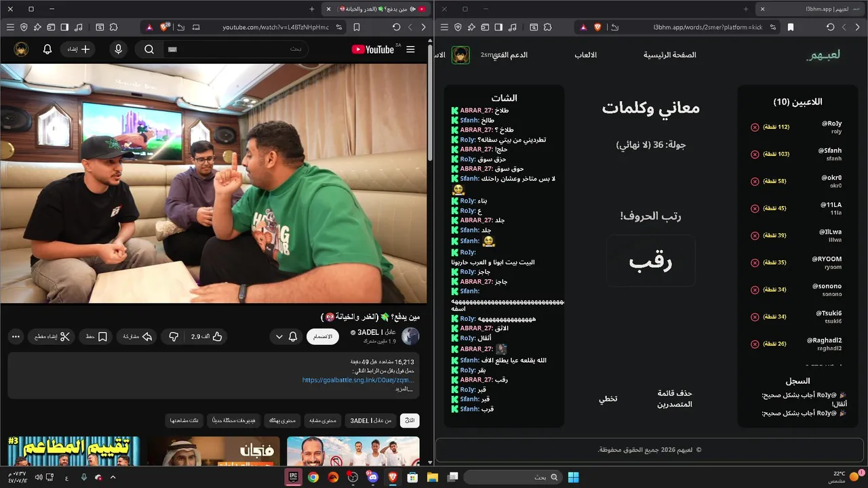Viewport: 868px width, 488px height.
Task: Open 3ADEL channel avatar
Action: click(410, 337)
